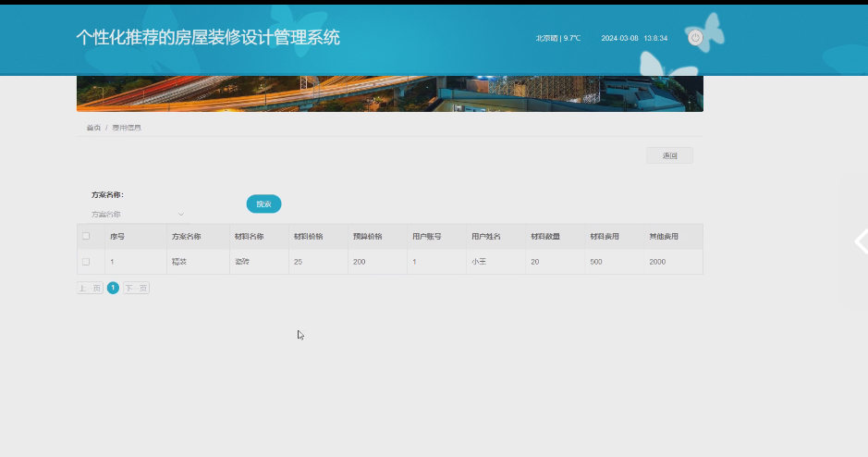Select all rows via header checkbox
Image resolution: width=868 pixels, height=457 pixels.
(86, 236)
